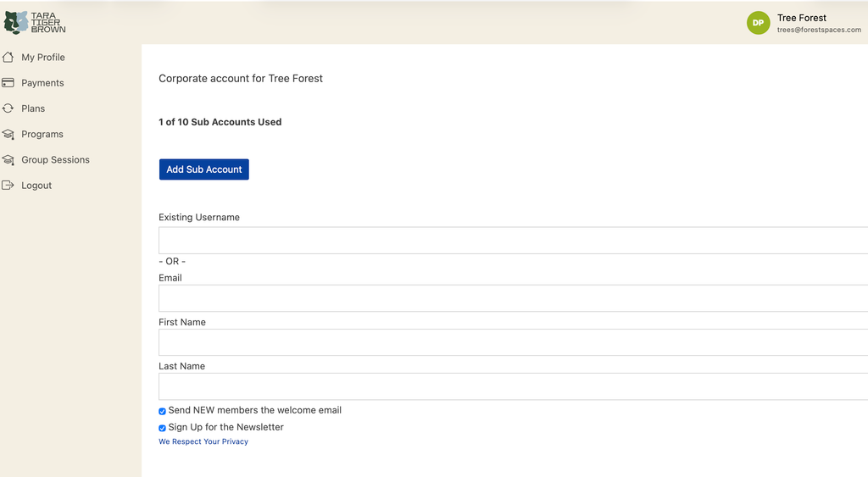This screenshot has height=477, width=868.
Task: Click the Email field label
Action: click(x=170, y=278)
